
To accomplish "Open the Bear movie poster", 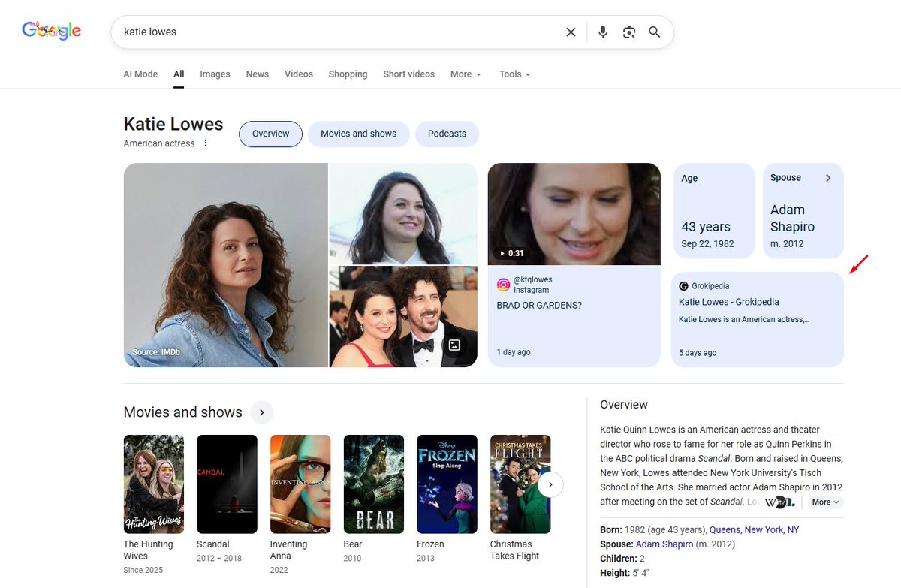I will (x=373, y=484).
